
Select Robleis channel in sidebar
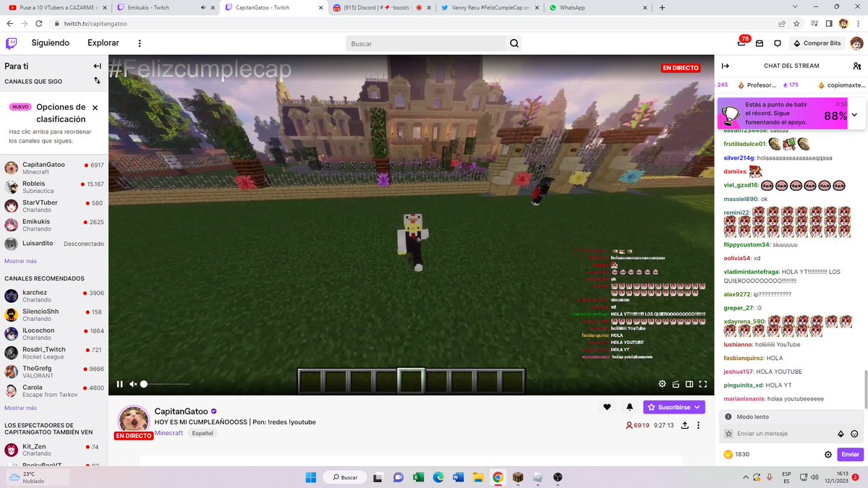(x=54, y=187)
